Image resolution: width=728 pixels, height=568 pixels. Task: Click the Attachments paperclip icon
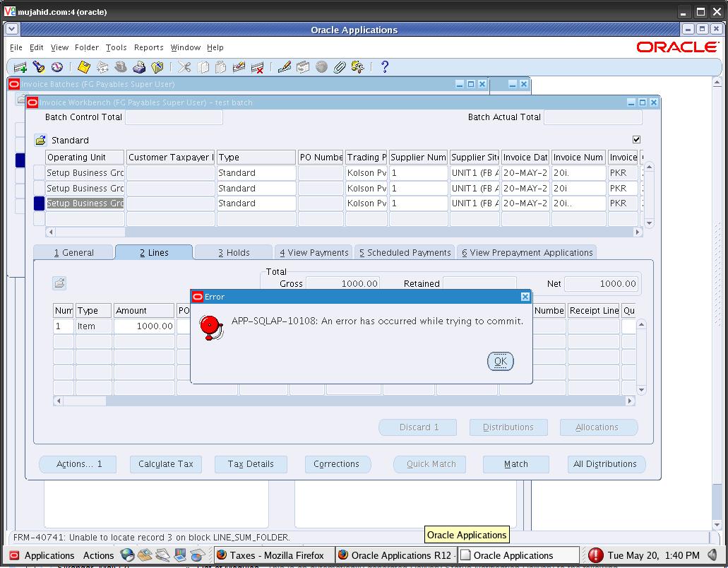point(340,67)
